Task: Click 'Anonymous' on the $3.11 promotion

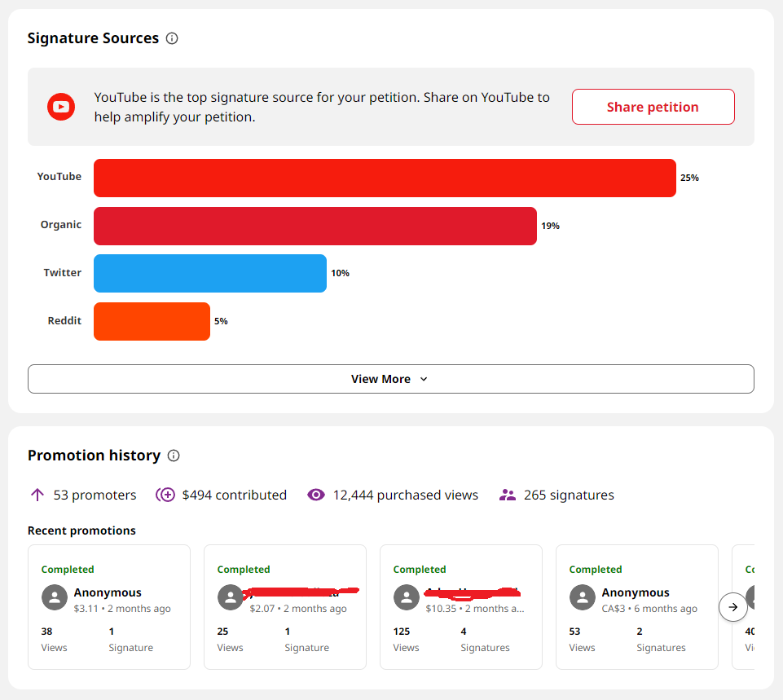Action: click(x=108, y=592)
